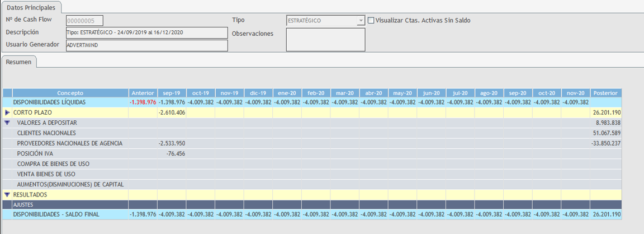This screenshot has height=234, width=644.
Task: Click the Observaciones text box
Action: (x=325, y=39)
